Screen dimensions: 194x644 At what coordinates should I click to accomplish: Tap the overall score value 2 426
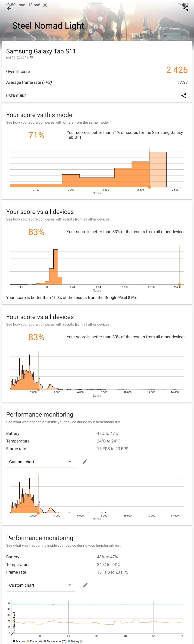(x=177, y=70)
